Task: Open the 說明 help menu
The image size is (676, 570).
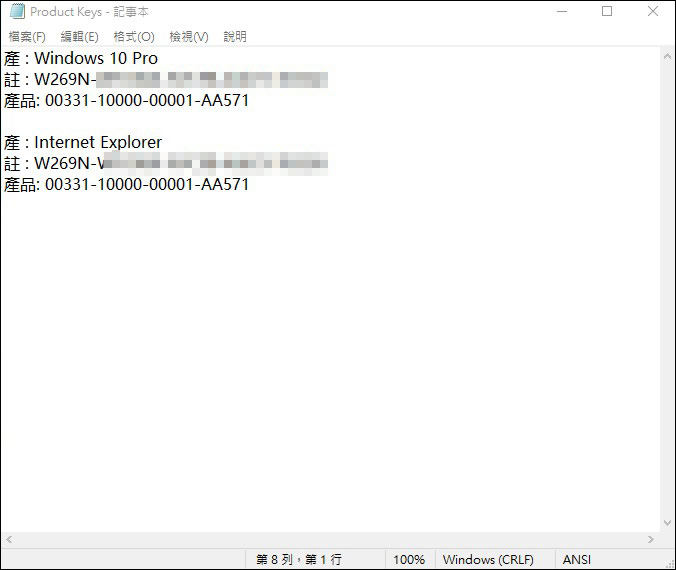Action: [235, 37]
